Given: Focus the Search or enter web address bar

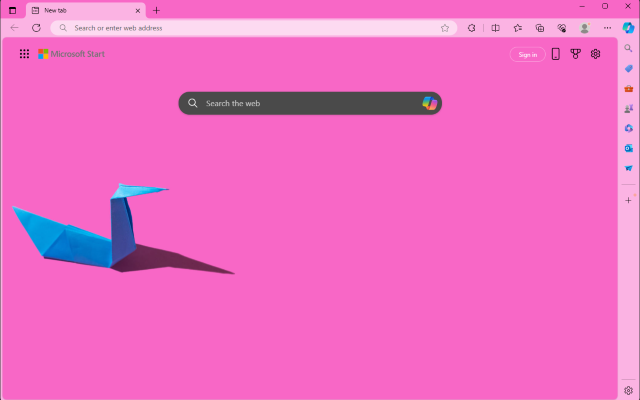Looking at the screenshot, I should [253, 28].
